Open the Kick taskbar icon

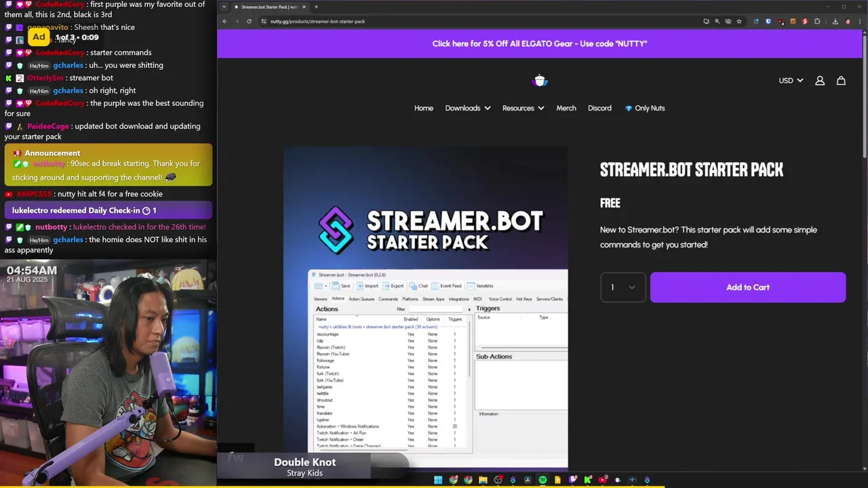point(588,480)
